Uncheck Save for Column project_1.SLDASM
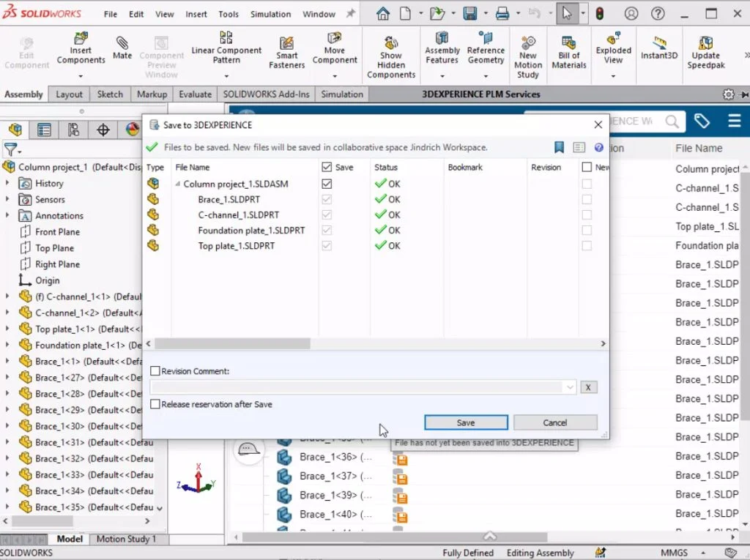The image size is (750, 560). coord(327,184)
